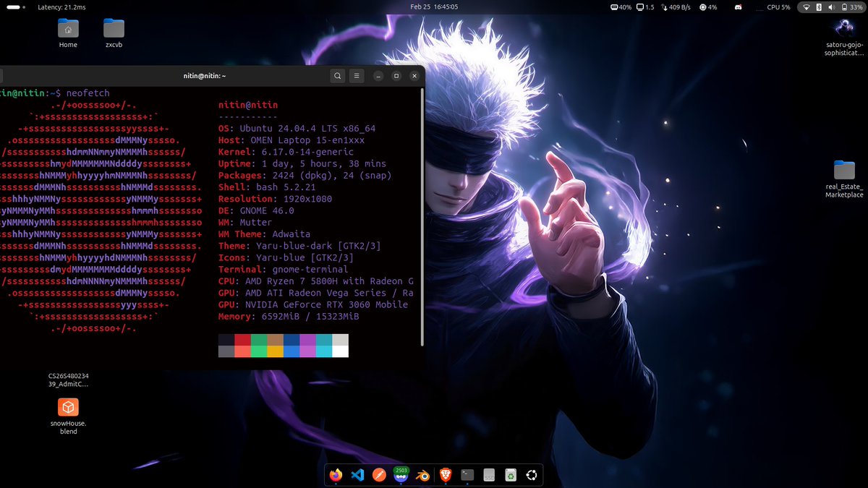The width and height of the screenshot is (868, 488).
Task: Click the nitin@nitin: ~ terminal title
Action: click(x=204, y=75)
